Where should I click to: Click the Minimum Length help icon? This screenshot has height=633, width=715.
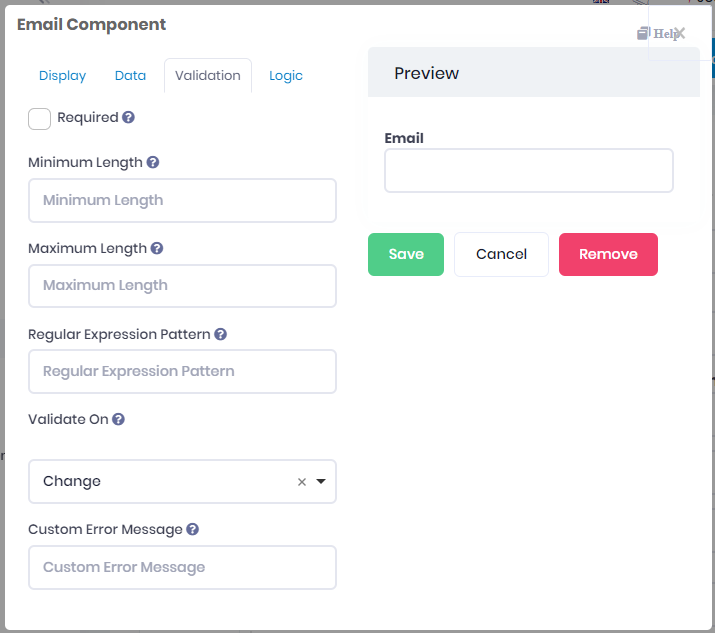coord(153,162)
